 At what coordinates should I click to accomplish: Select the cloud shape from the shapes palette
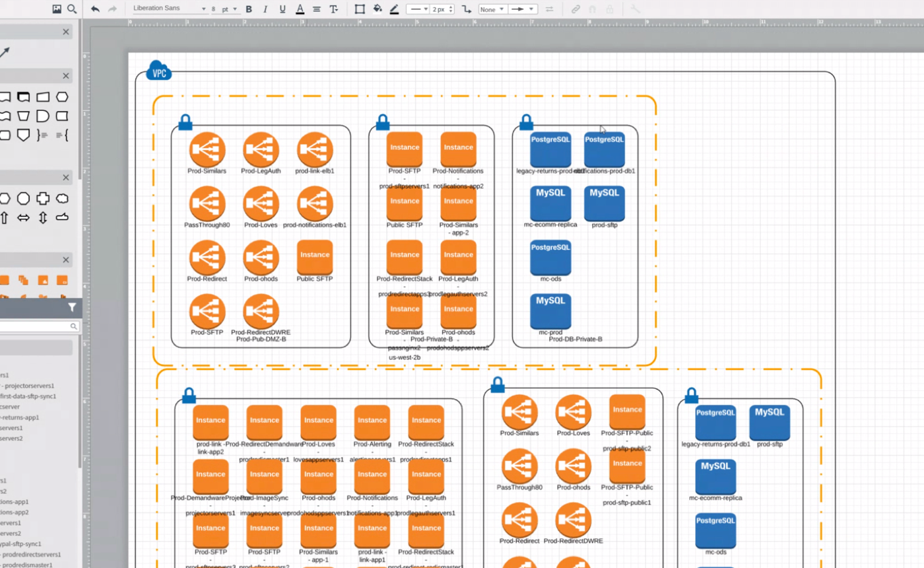[62, 198]
